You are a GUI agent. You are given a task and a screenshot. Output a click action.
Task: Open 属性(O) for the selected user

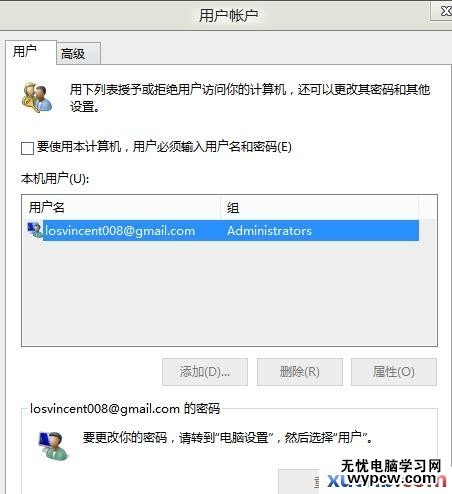point(394,372)
